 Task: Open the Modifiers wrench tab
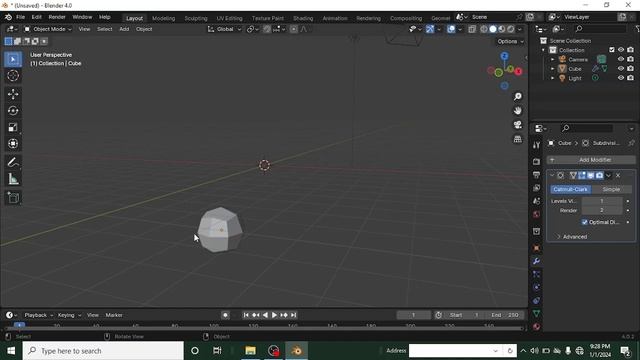[536, 261]
